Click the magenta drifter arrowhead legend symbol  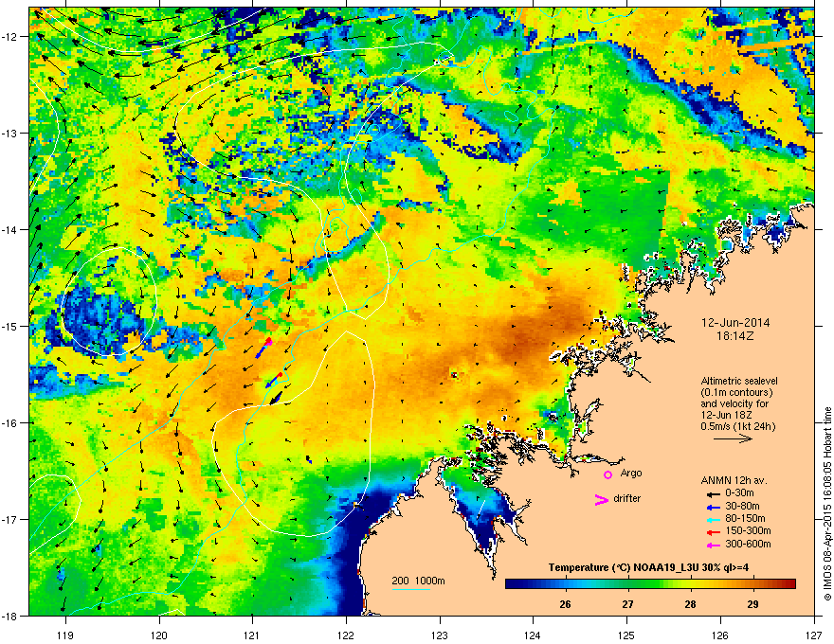point(602,500)
